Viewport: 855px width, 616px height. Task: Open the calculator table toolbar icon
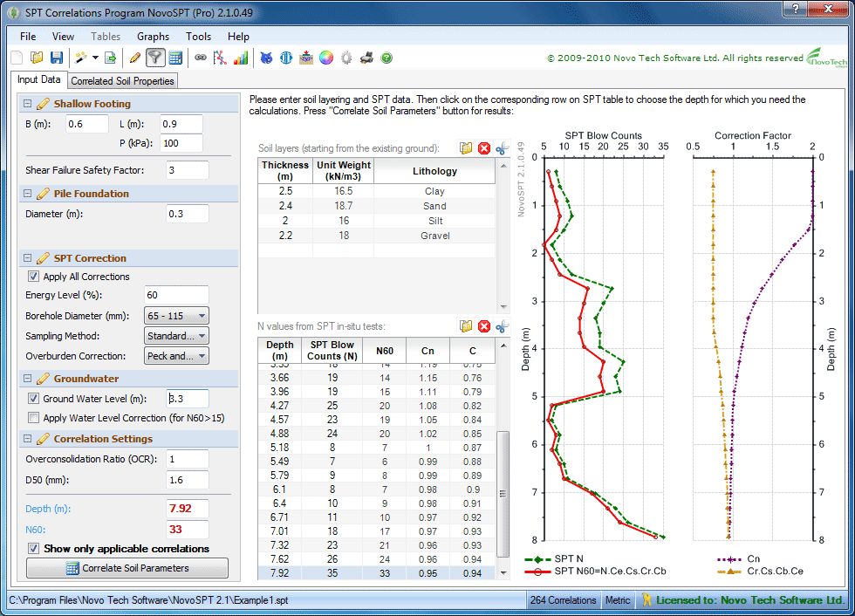pos(175,58)
